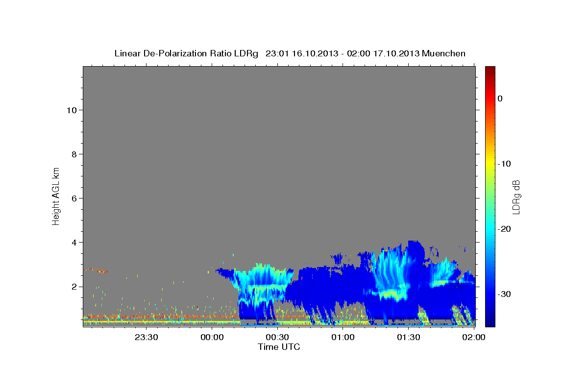The image size is (588, 392).
Task: Click the '23:30' time tick label
Action: (x=147, y=337)
